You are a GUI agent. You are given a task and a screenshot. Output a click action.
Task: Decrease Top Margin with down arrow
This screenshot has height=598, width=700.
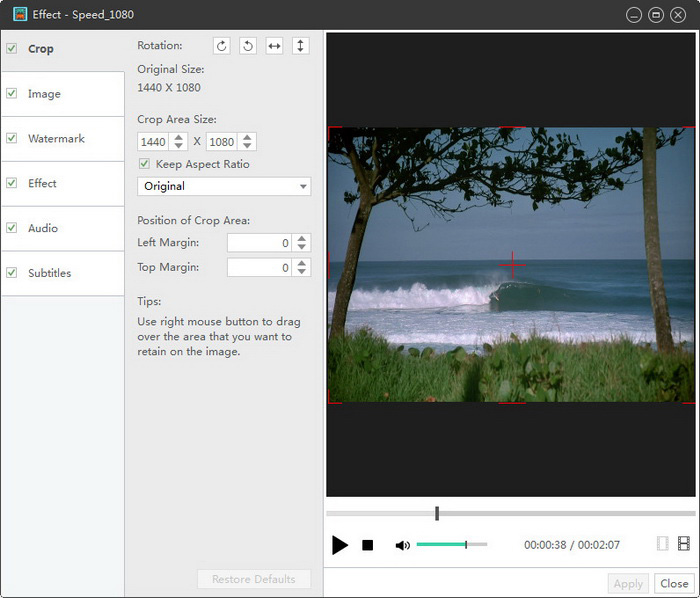[x=303, y=272]
